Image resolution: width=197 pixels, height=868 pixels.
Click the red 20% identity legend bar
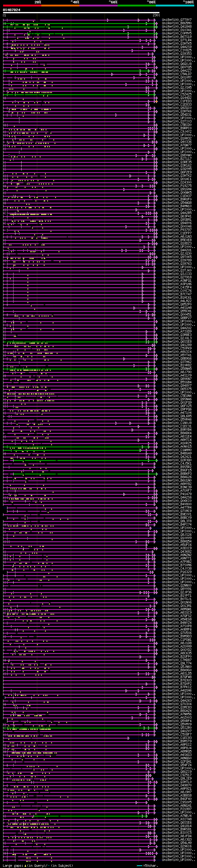tap(22, 6)
